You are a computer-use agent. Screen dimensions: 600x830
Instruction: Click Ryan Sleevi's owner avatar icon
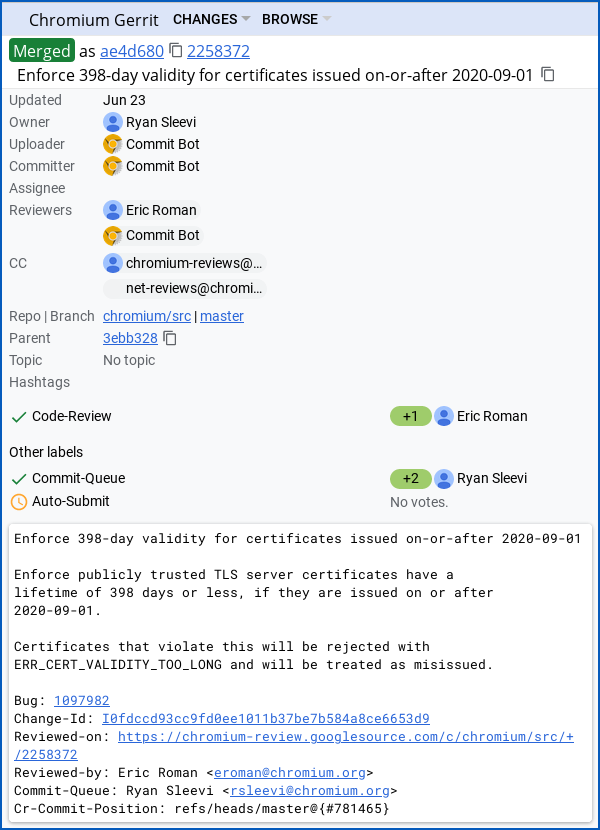pos(113,122)
